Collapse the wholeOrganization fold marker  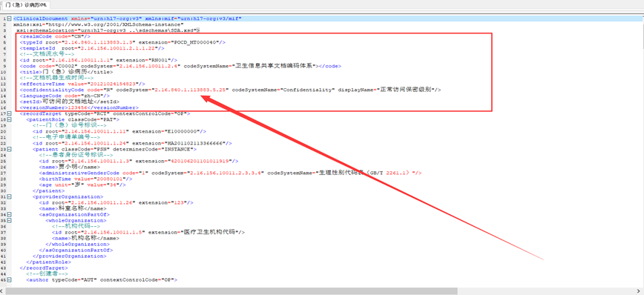coord(9,220)
